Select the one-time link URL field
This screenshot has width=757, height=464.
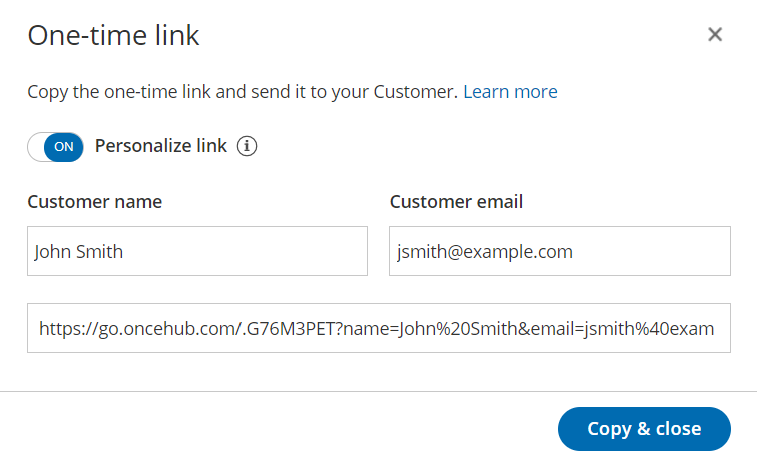pos(378,328)
